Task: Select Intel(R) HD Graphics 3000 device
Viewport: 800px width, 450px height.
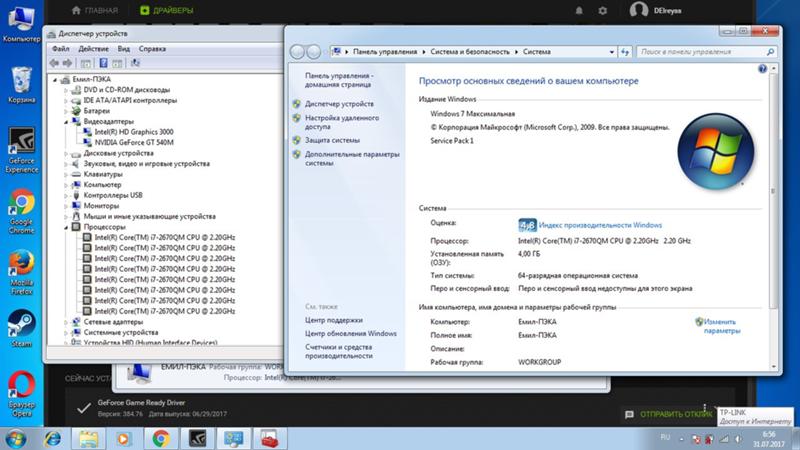Action: click(x=134, y=132)
